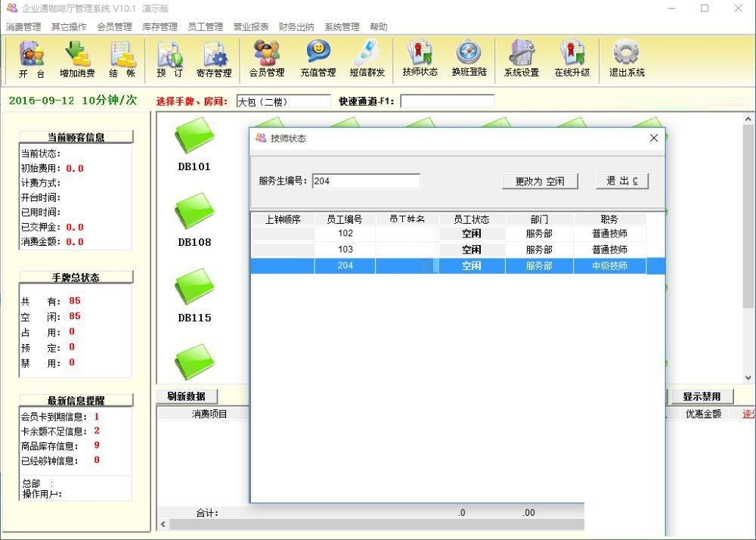Click the 更改为 空闲 button
The height and width of the screenshot is (540, 756).
540,182
